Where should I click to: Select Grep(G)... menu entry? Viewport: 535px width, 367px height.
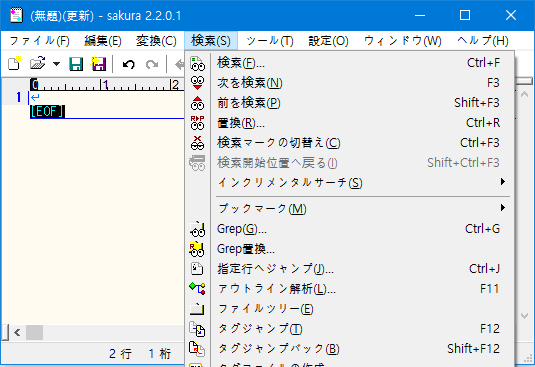pyautogui.click(x=349, y=229)
